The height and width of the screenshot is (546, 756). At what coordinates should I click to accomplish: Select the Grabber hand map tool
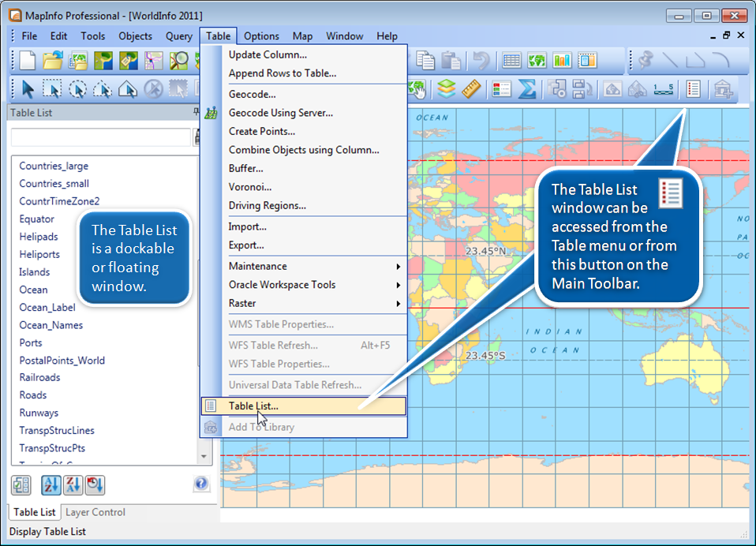tap(417, 88)
